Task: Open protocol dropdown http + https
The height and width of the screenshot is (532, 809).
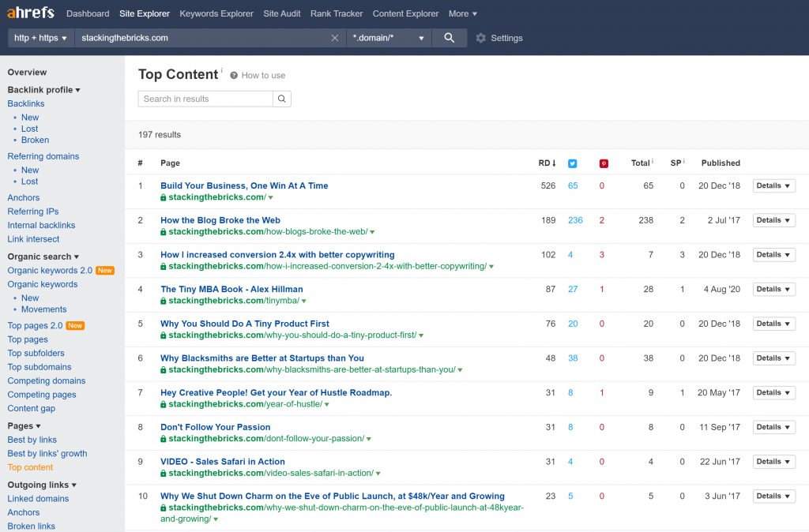Action: [41, 38]
